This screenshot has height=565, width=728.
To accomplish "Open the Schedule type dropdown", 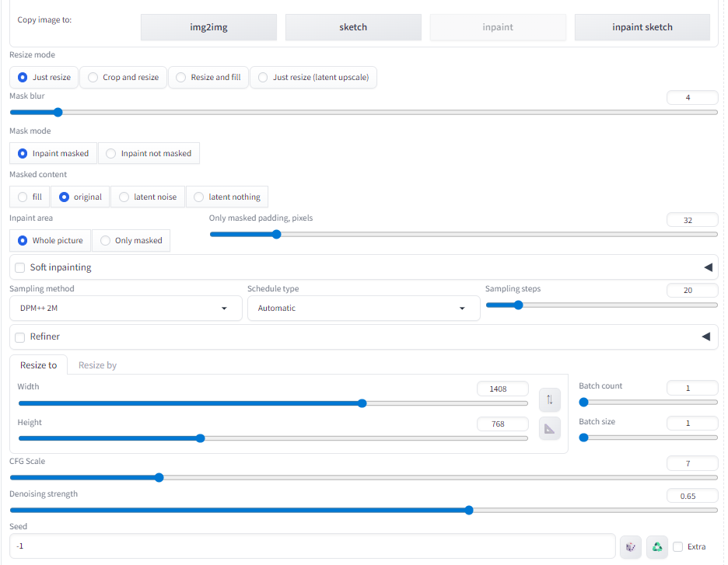I will pyautogui.click(x=363, y=309).
